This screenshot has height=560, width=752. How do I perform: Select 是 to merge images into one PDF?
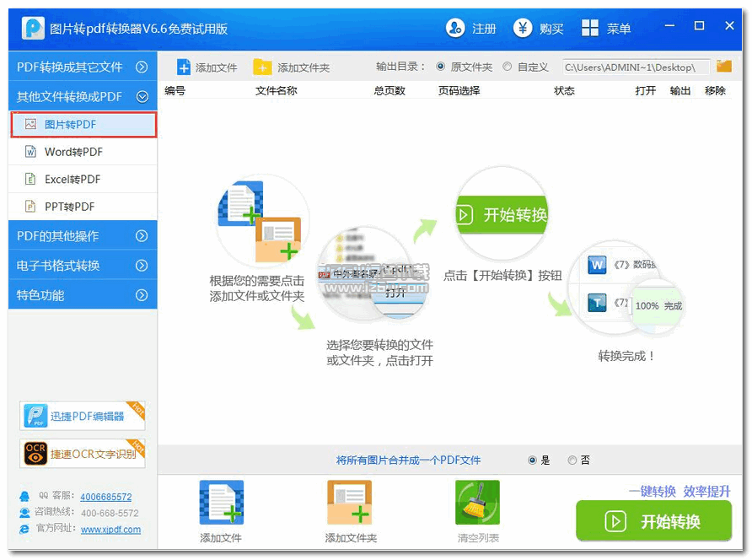pyautogui.click(x=532, y=460)
